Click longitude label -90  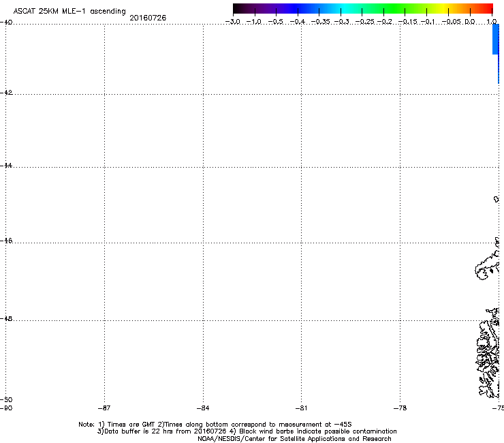point(6,408)
